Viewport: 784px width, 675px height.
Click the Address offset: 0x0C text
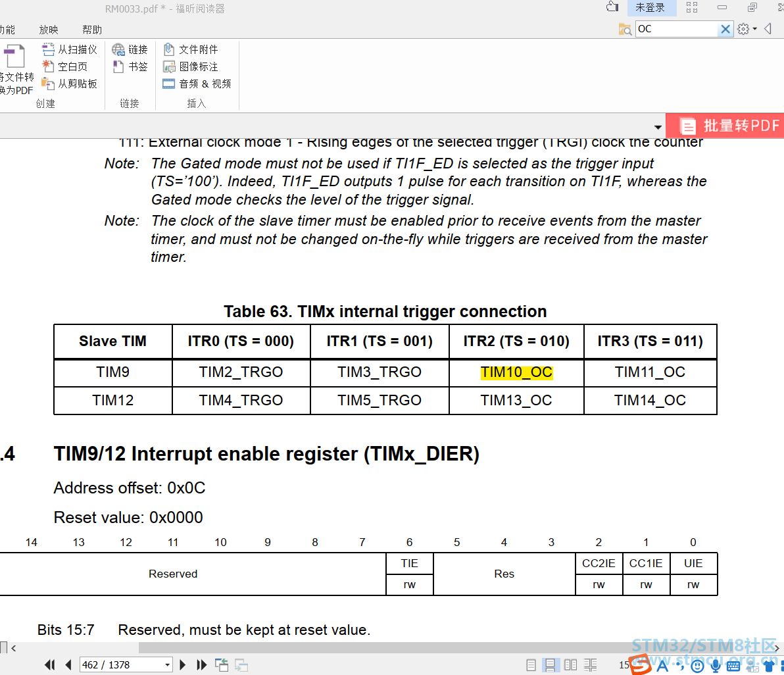(x=130, y=488)
